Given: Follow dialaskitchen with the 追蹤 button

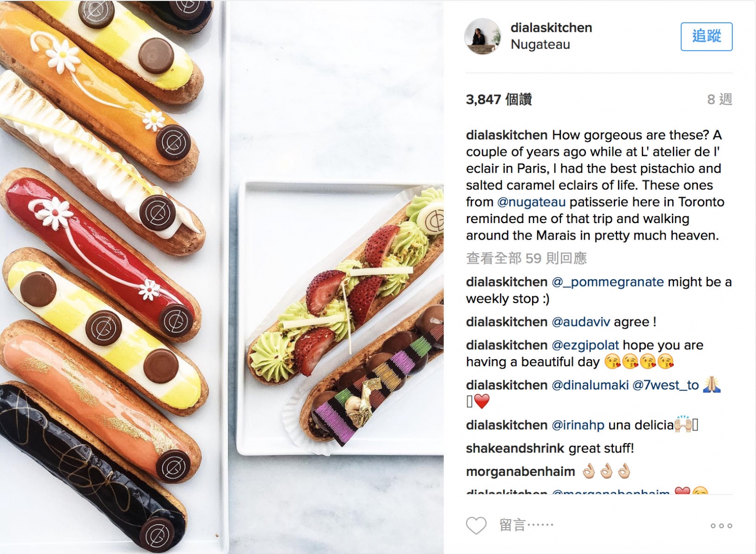Looking at the screenshot, I should pyautogui.click(x=706, y=36).
